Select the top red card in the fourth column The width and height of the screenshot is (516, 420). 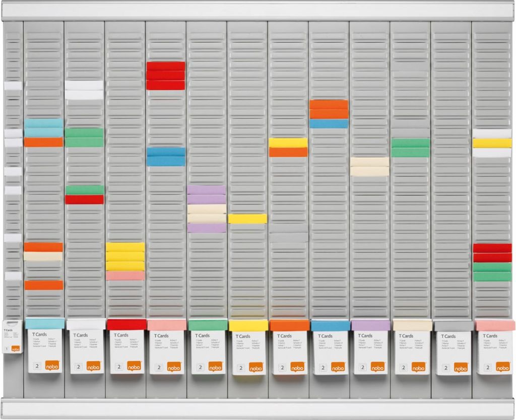166,66
